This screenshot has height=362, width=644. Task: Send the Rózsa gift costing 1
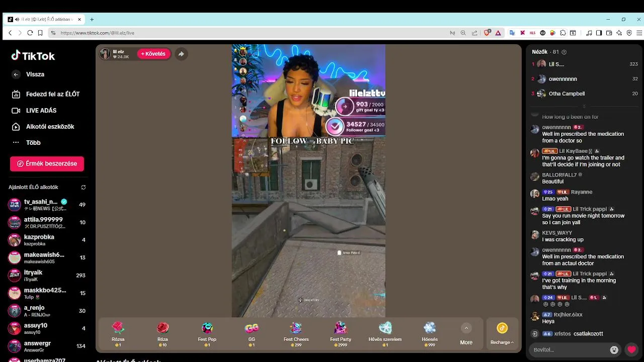point(118,334)
